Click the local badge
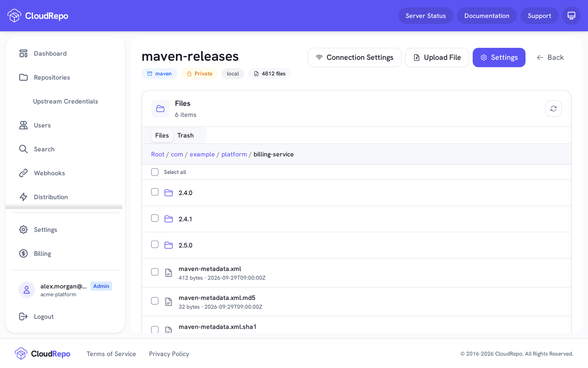The width and height of the screenshot is (588, 368). click(233, 74)
